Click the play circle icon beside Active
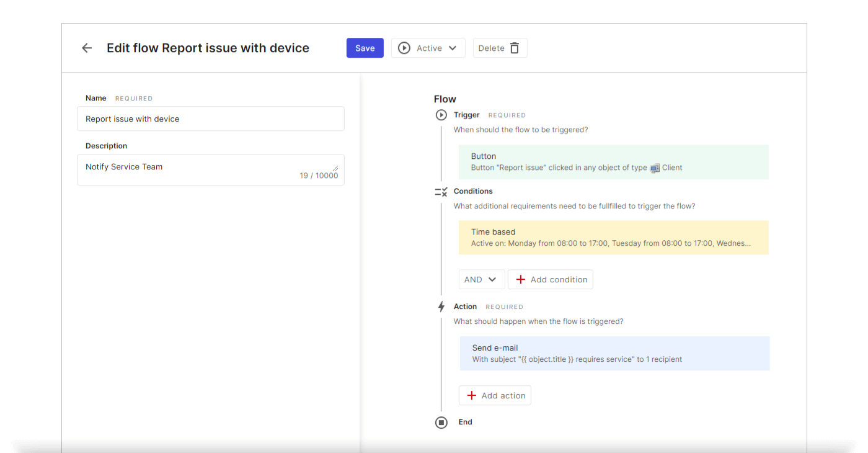This screenshot has width=868, height=453. pos(404,48)
